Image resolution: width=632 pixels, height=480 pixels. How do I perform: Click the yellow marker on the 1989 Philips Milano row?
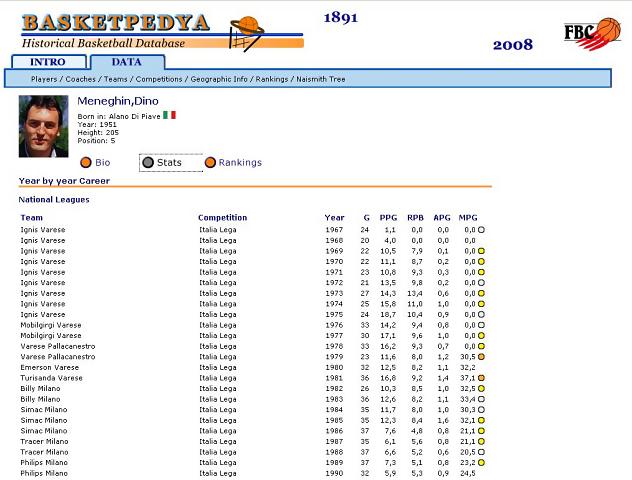click(481, 463)
